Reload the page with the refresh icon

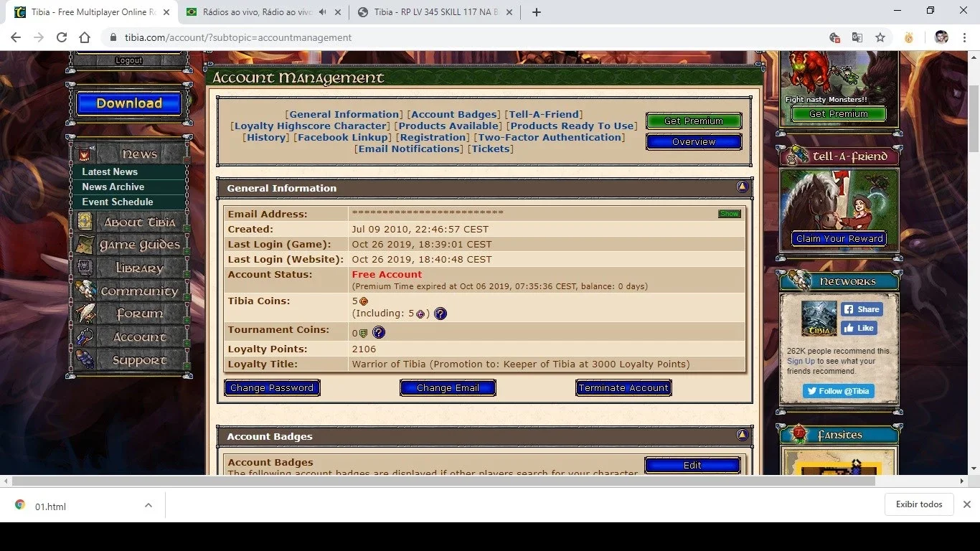click(x=62, y=37)
